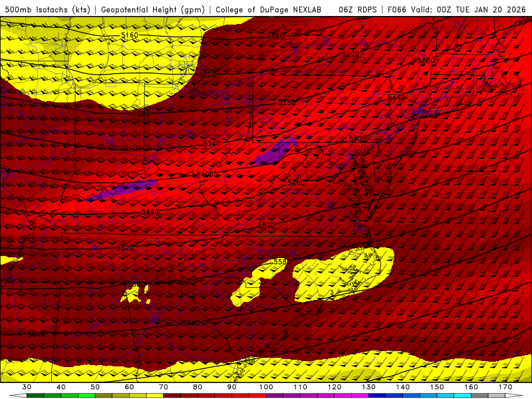
Task: Click the 90 value on the color scale
Action: (232, 387)
